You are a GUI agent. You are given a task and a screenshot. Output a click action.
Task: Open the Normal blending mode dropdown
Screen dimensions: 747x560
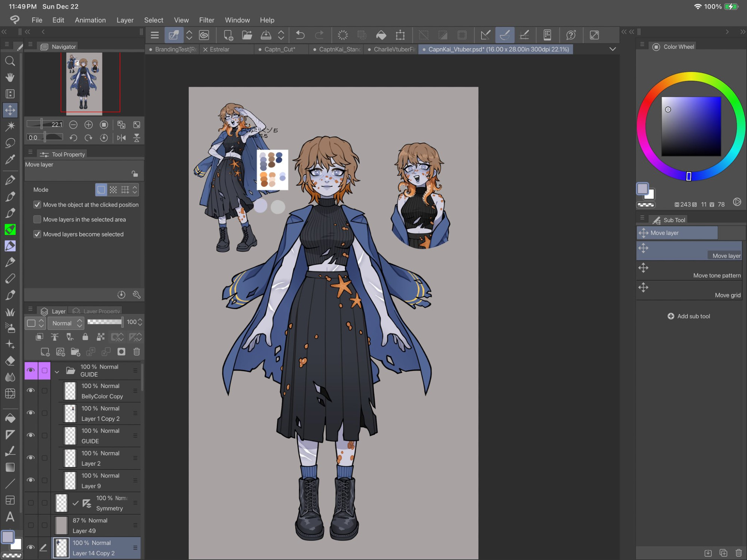[x=66, y=323]
